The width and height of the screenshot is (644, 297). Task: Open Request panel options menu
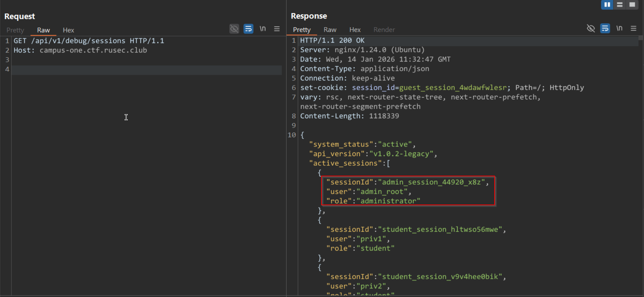click(x=277, y=29)
